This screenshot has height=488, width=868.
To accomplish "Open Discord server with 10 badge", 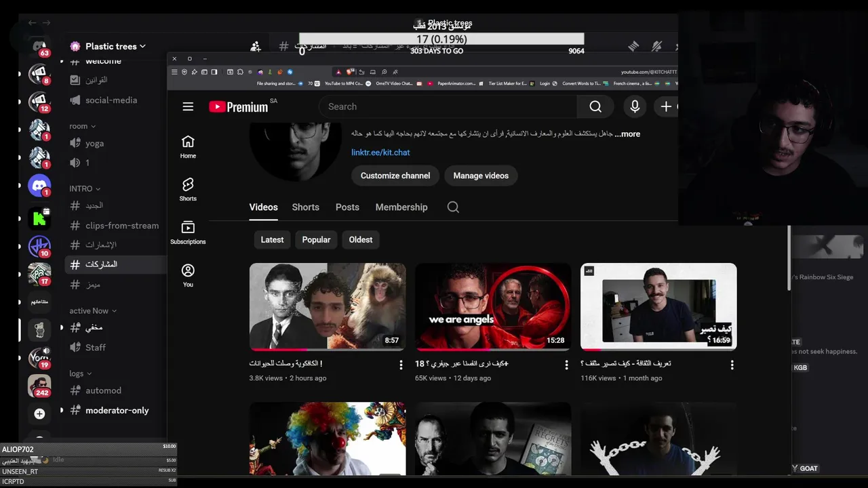I will tap(39, 246).
